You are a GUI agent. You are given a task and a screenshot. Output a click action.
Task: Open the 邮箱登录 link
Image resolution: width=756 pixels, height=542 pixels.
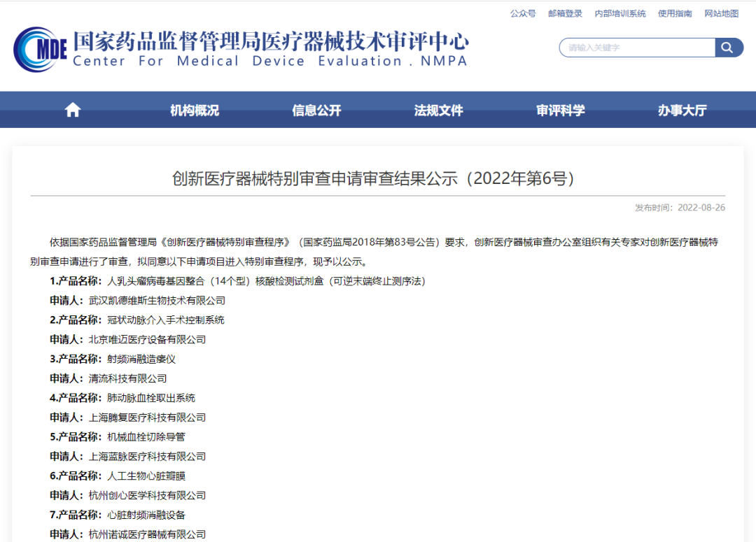pyautogui.click(x=565, y=13)
